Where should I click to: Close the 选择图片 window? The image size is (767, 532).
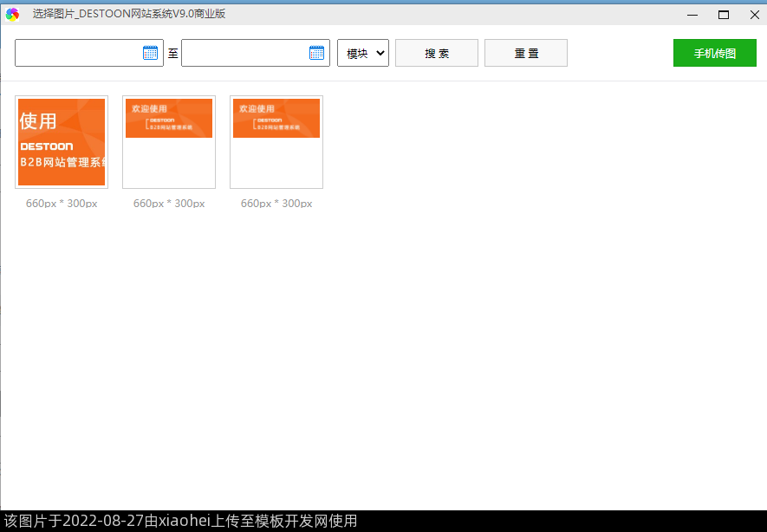point(754,14)
